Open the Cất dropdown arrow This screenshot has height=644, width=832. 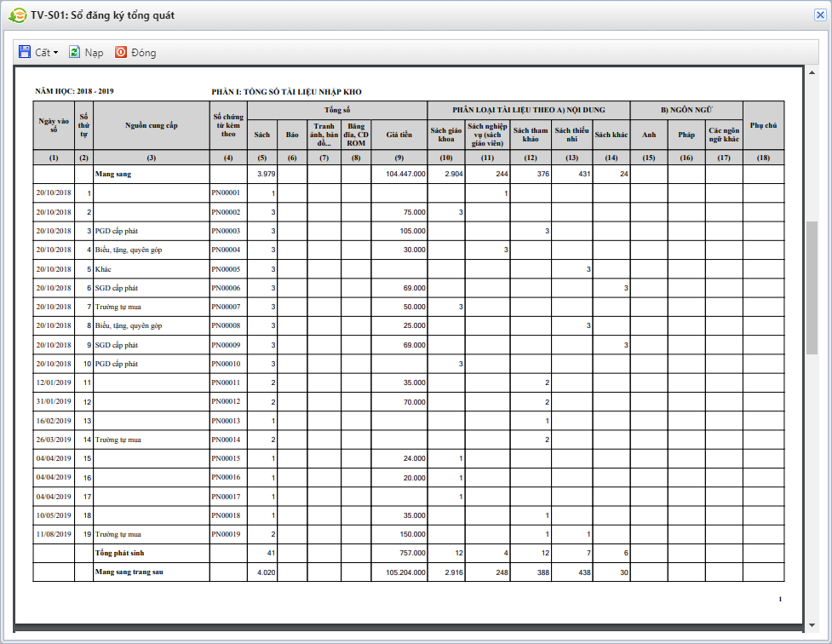55,53
